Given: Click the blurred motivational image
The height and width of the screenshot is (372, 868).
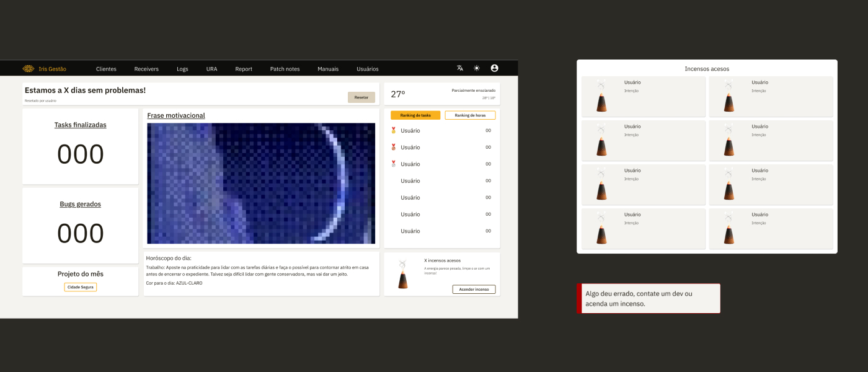Looking at the screenshot, I should click(x=261, y=184).
